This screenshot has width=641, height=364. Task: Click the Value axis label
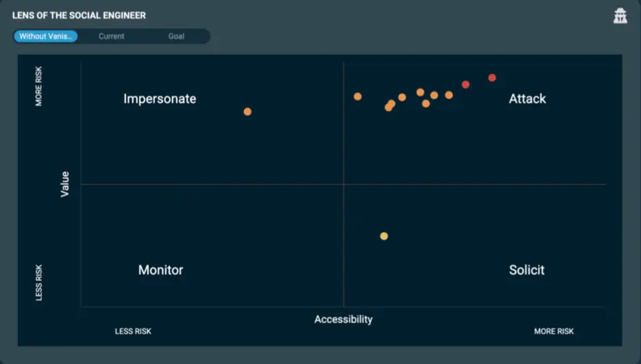point(65,184)
